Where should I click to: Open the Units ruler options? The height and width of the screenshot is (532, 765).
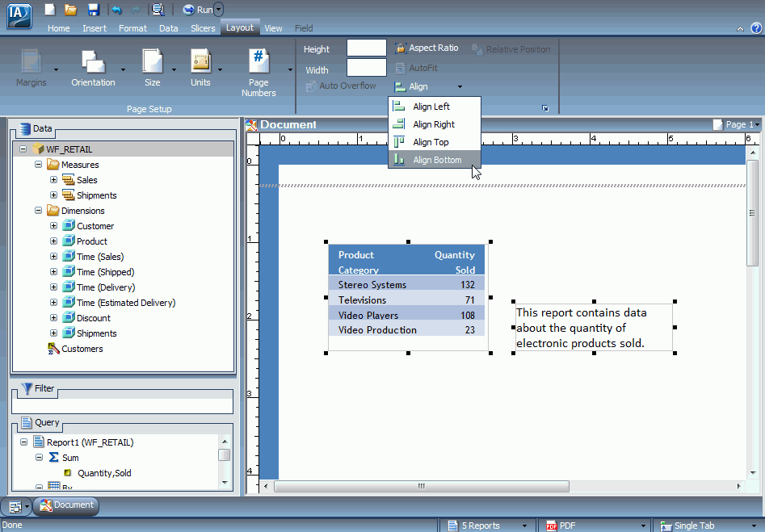click(x=200, y=67)
